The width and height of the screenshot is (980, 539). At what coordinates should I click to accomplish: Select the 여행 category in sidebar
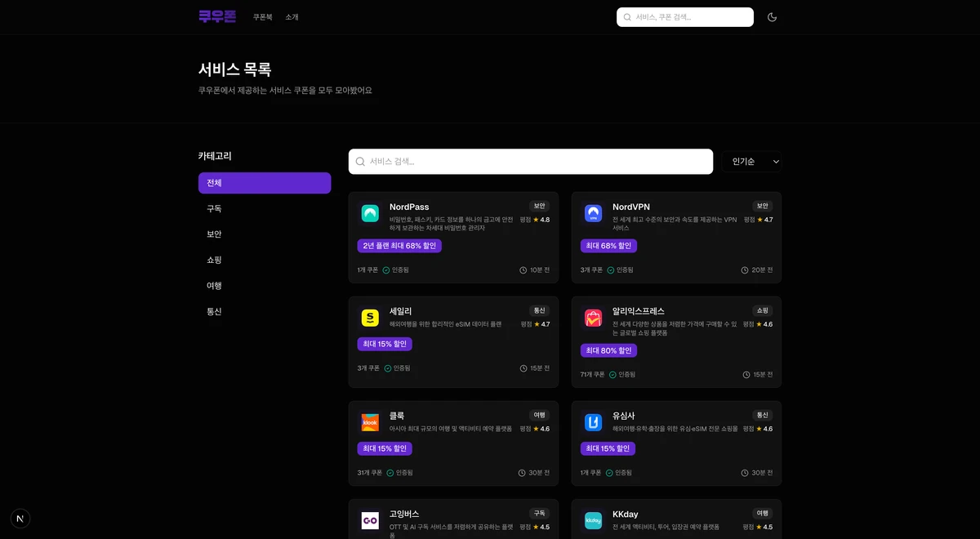(x=265, y=286)
